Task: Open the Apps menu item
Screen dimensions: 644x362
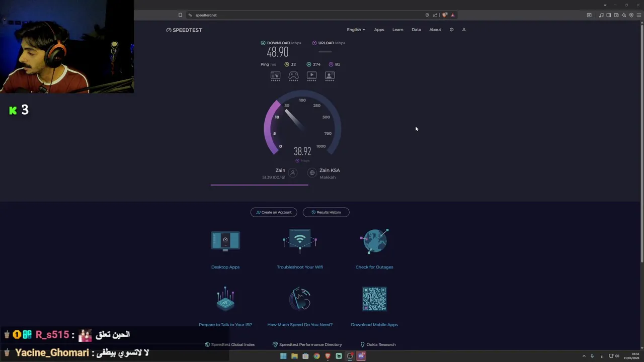Action: 379,30
